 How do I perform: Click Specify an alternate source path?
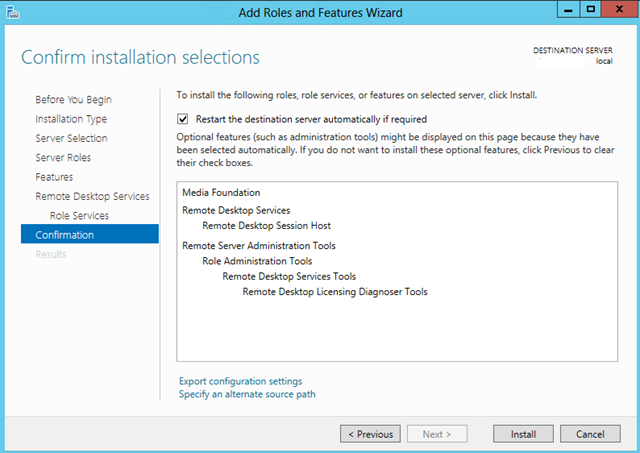[247, 394]
